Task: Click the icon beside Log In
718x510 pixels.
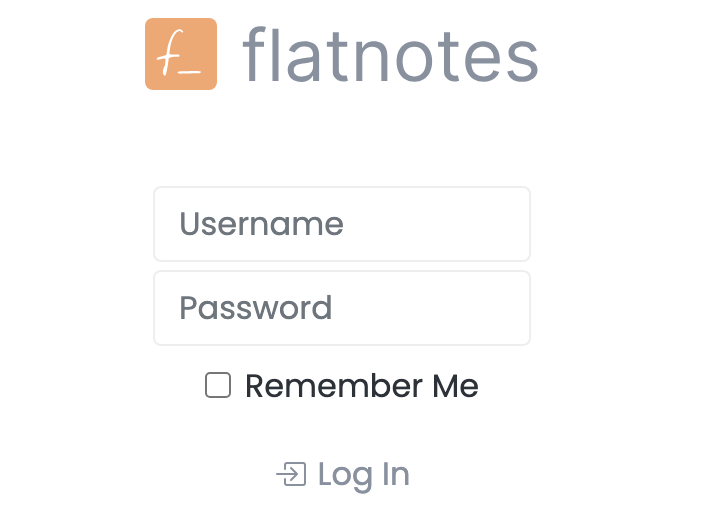Action: pos(291,474)
